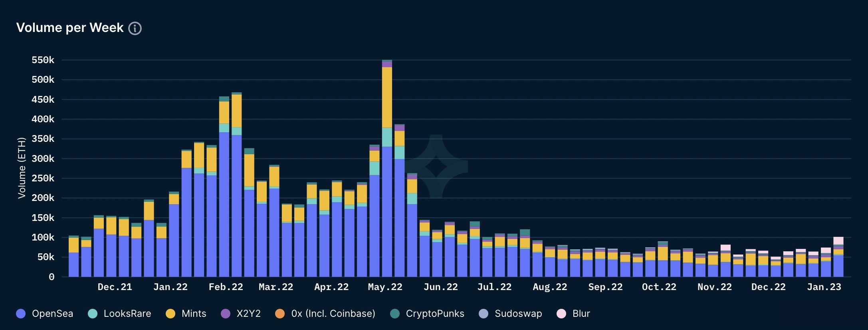This screenshot has height=330, width=868.
Task: Select the Blur legend label
Action: 581,314
